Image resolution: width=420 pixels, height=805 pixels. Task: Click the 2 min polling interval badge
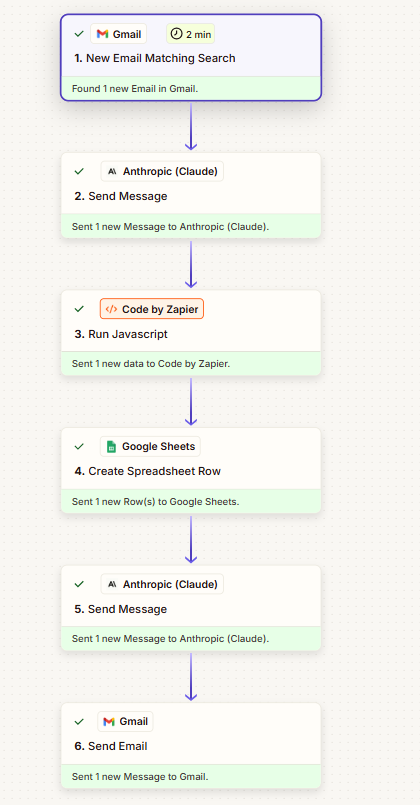pyautogui.click(x=190, y=34)
